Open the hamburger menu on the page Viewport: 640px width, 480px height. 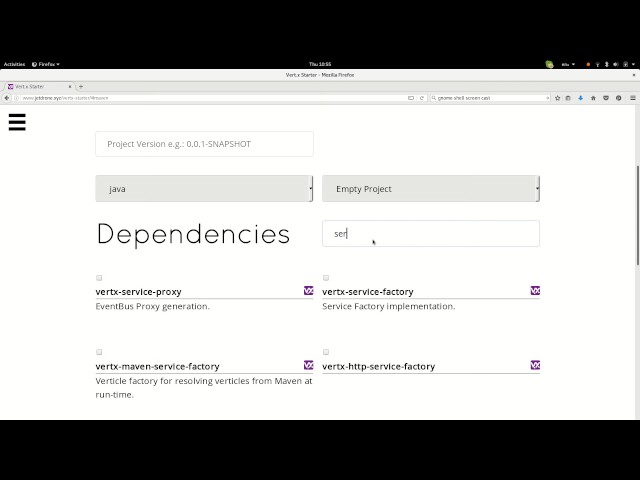17,122
